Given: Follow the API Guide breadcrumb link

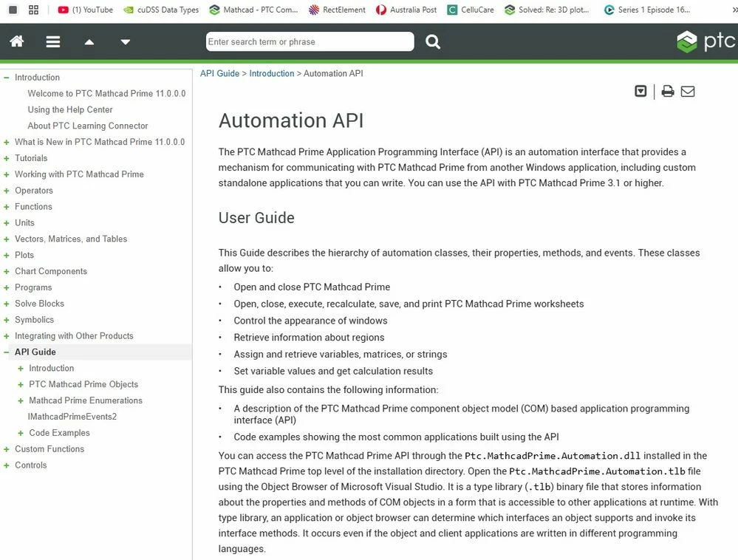Looking at the screenshot, I should 220,73.
